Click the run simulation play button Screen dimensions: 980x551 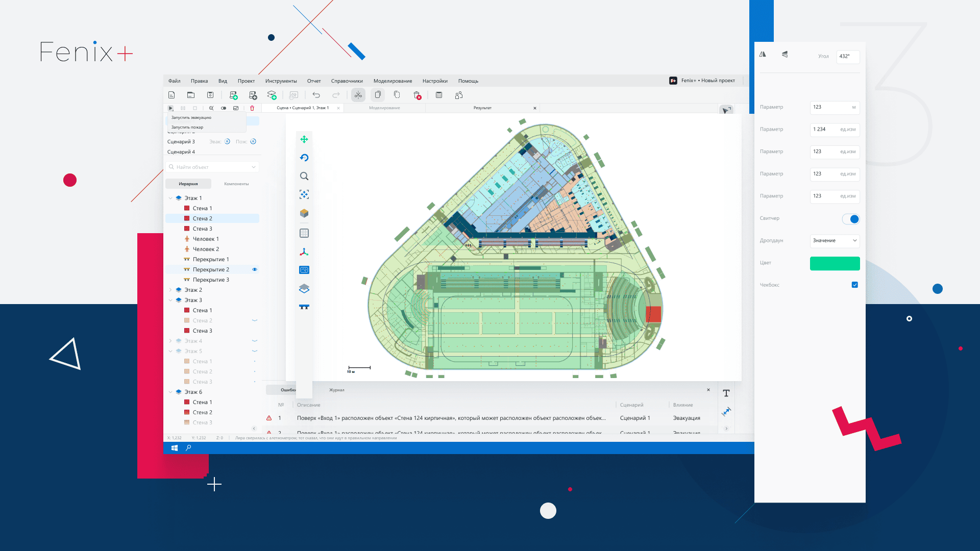(170, 108)
